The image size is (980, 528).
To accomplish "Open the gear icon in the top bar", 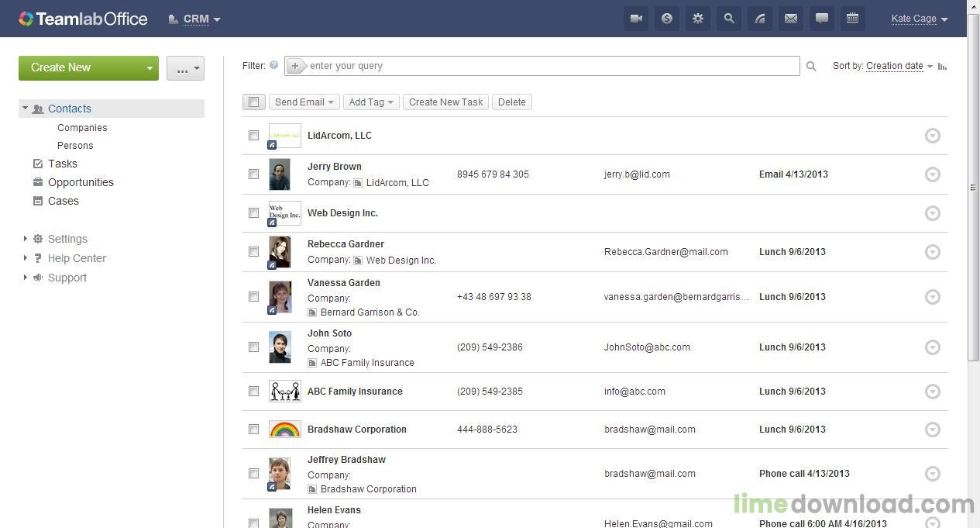I will [697, 18].
